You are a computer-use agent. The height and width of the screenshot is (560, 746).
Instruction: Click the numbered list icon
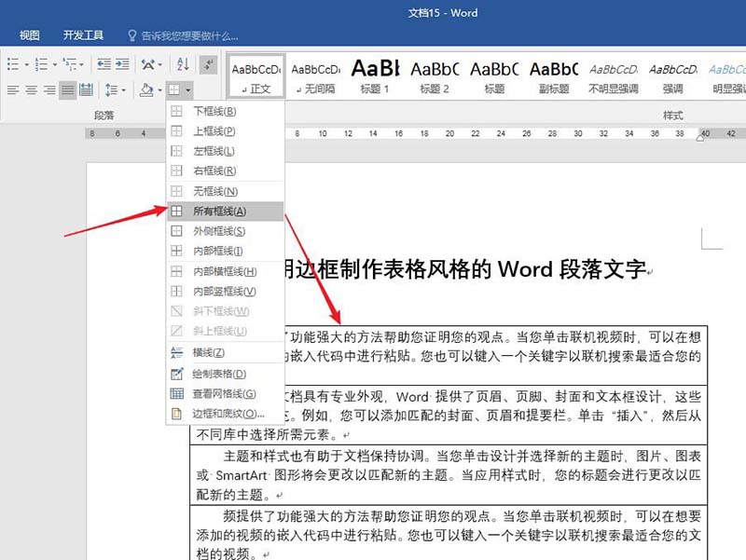40,64
